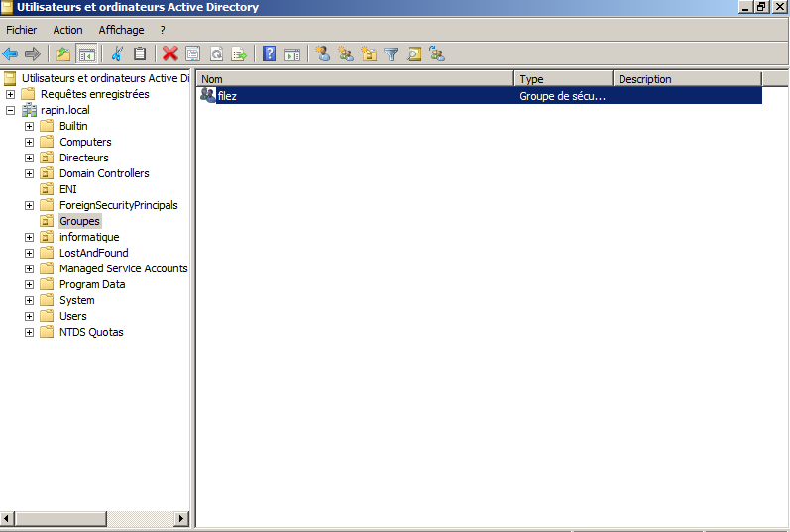This screenshot has height=532, width=790.
Task: Expand the NTDS Quotas container
Action: coord(29,333)
